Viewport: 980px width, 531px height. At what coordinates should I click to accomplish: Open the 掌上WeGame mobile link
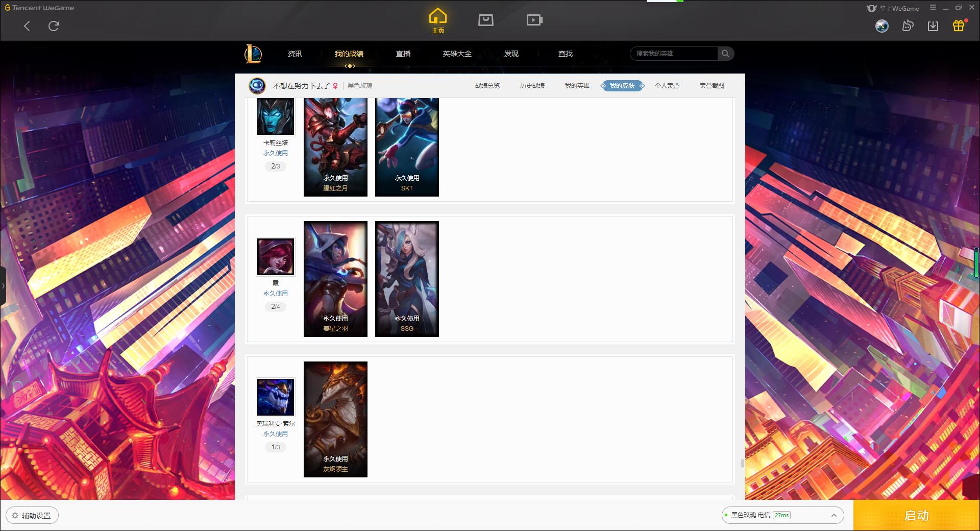coord(893,8)
